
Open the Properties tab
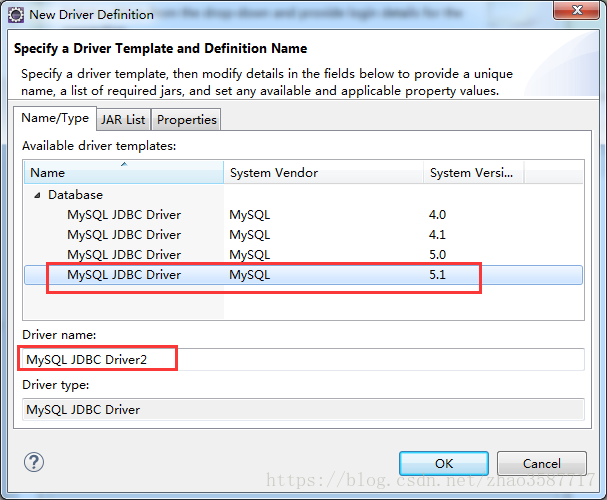187,120
